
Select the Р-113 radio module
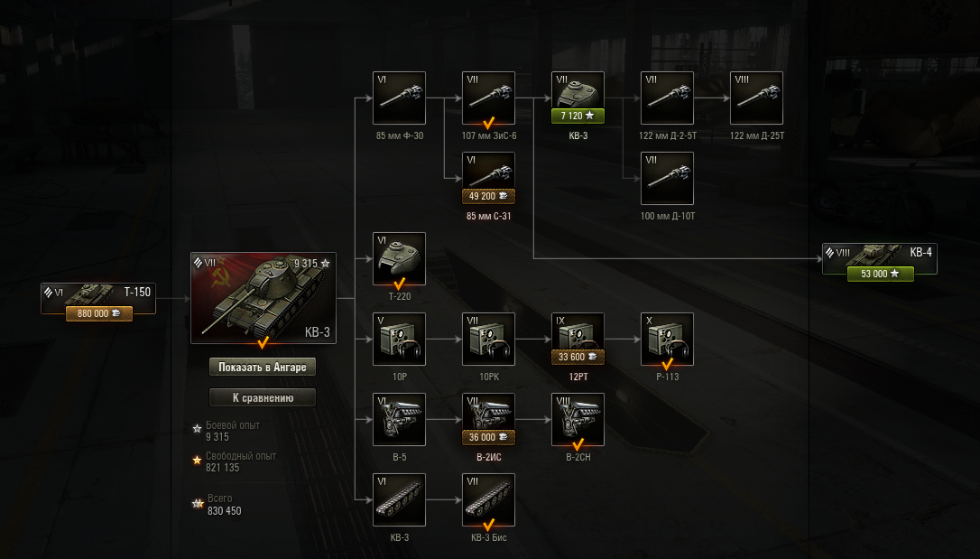[x=667, y=339]
